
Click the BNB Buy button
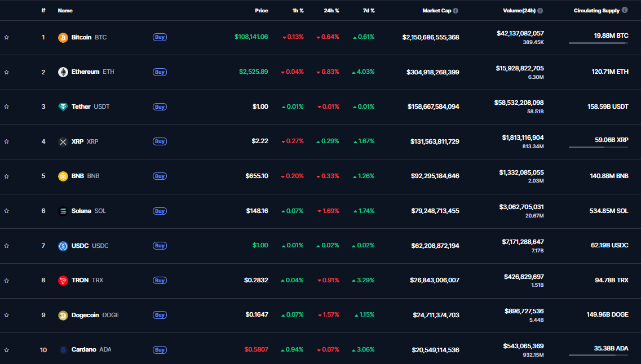point(160,176)
